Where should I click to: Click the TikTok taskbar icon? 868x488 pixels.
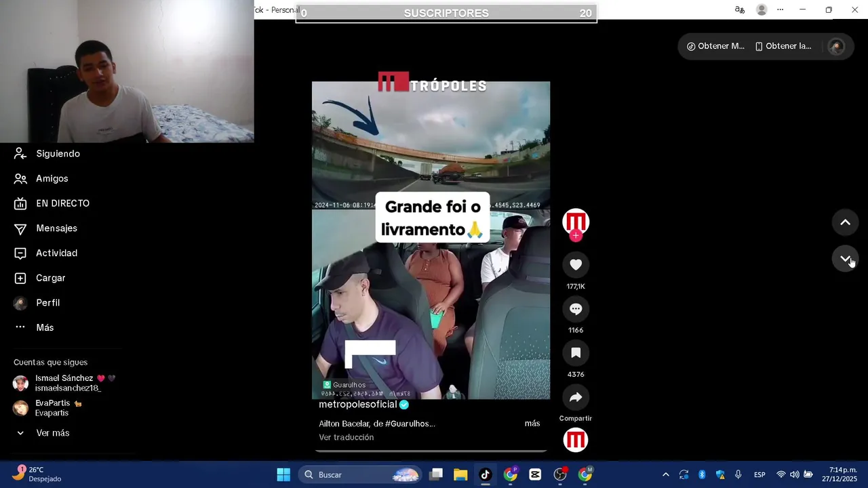pyautogui.click(x=486, y=474)
